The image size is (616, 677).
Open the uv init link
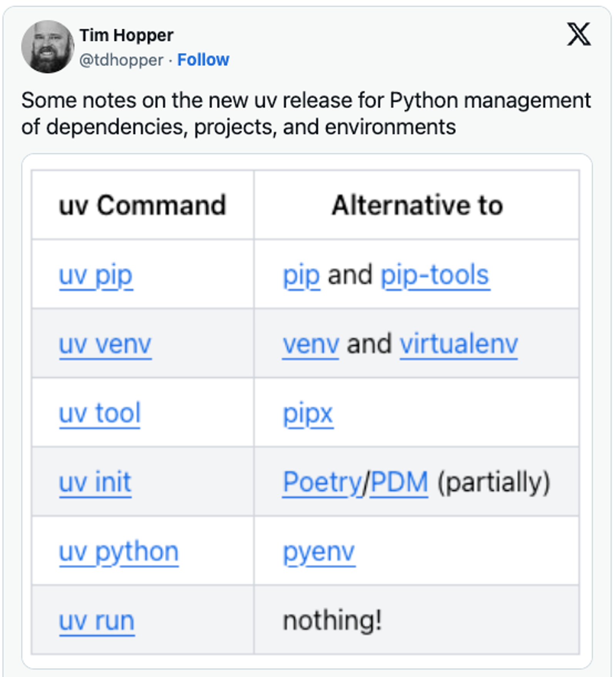[95, 482]
